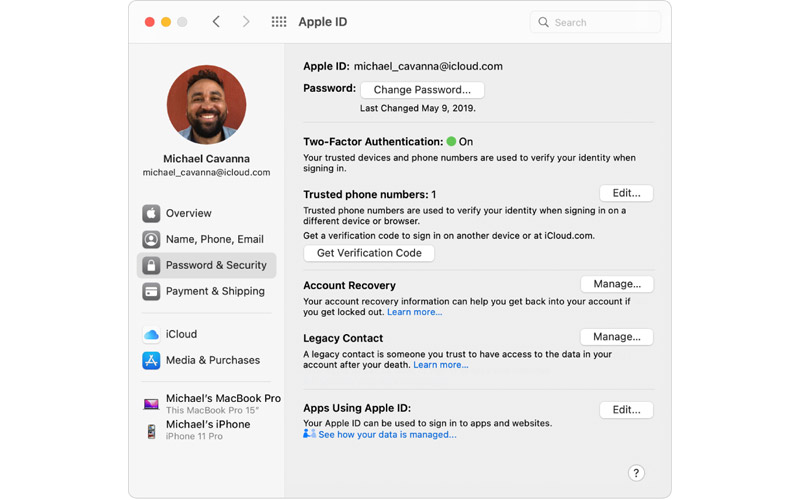Click the Name, Phone, Email person icon
The image size is (800, 500).
151,239
